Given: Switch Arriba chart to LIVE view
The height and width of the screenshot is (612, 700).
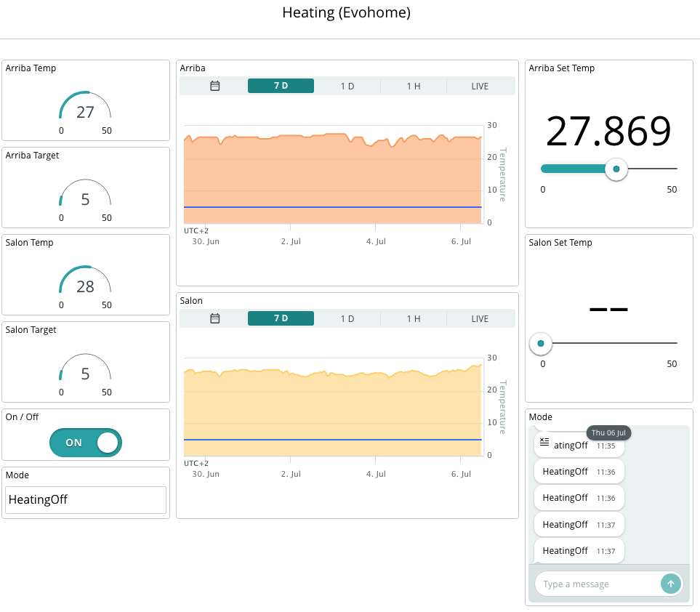Looking at the screenshot, I should (480, 86).
